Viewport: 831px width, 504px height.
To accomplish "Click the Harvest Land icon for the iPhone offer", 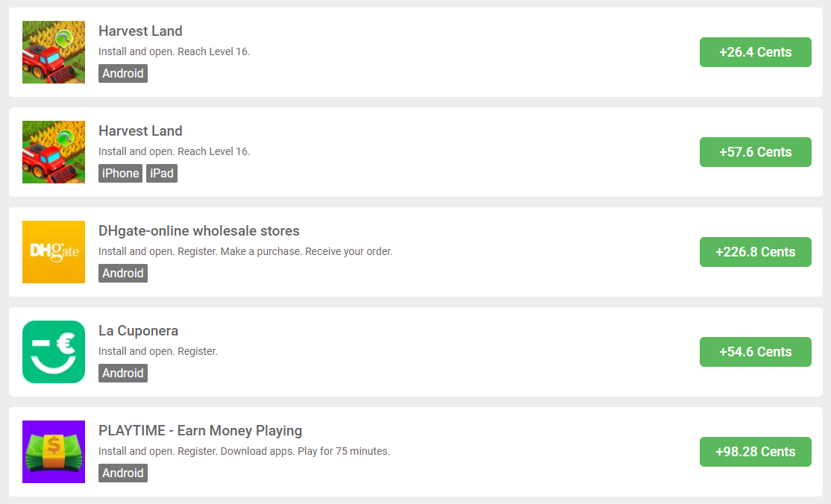I will (54, 152).
